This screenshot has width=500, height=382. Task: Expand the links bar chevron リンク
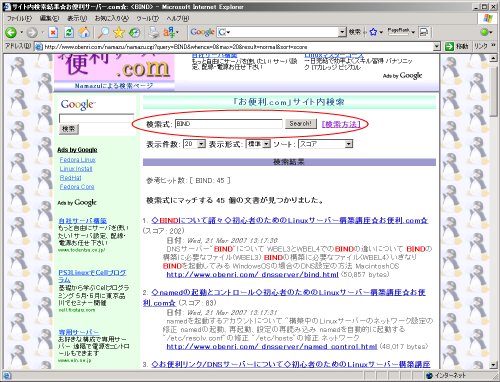pos(493,46)
